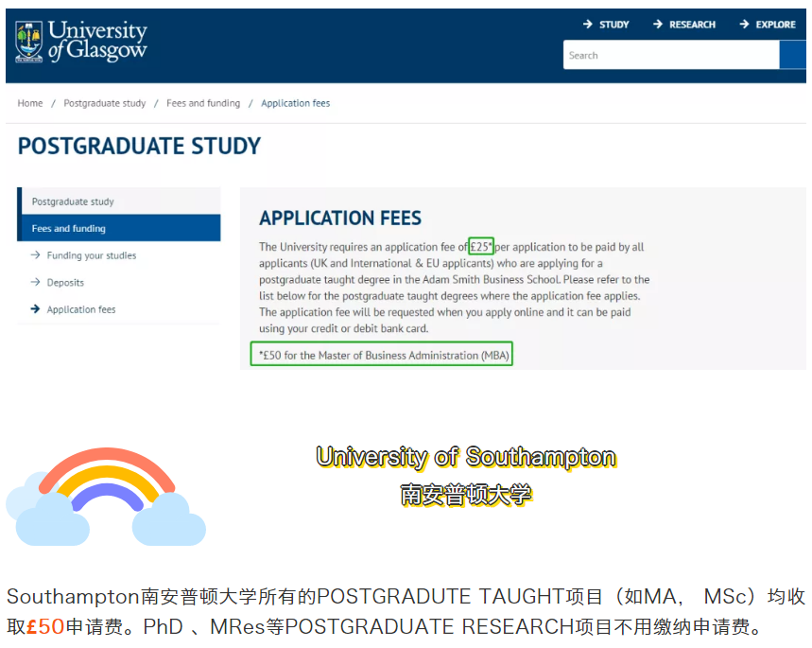The height and width of the screenshot is (648, 812).
Task: Click the University of Glasgow crest logo
Action: point(29,42)
